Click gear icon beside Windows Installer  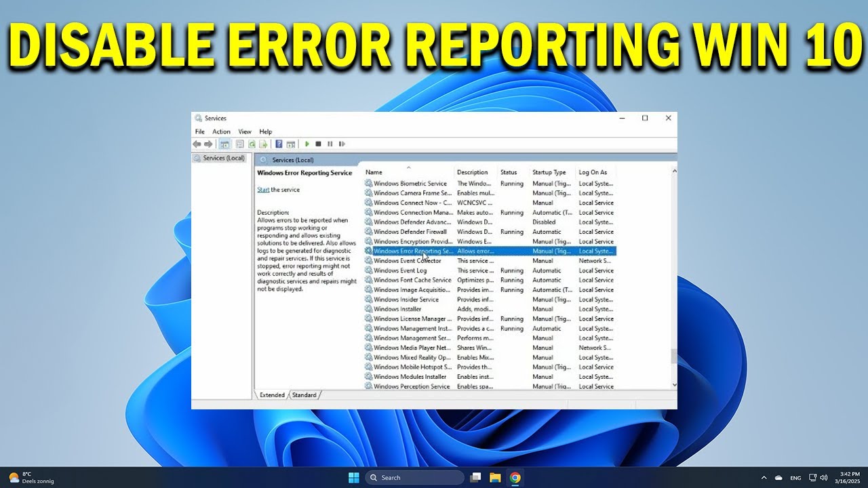click(369, 309)
